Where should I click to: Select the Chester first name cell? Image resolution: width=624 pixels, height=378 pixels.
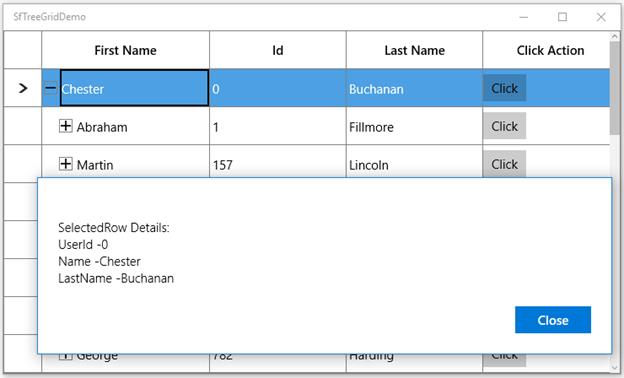coord(135,88)
